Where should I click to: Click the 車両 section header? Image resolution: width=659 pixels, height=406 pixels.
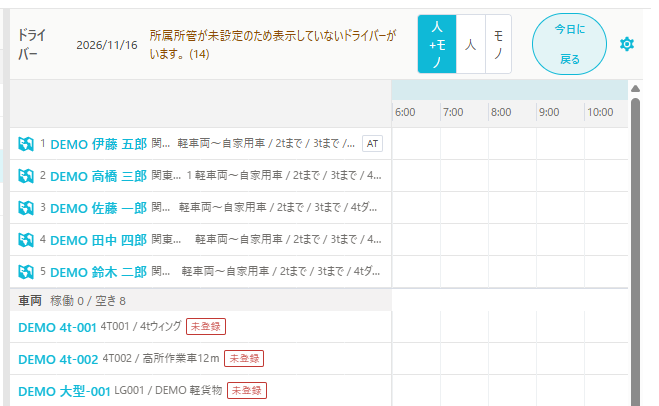(30, 301)
